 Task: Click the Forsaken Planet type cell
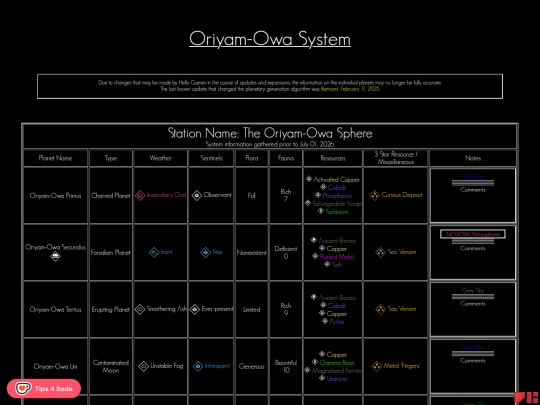click(111, 252)
